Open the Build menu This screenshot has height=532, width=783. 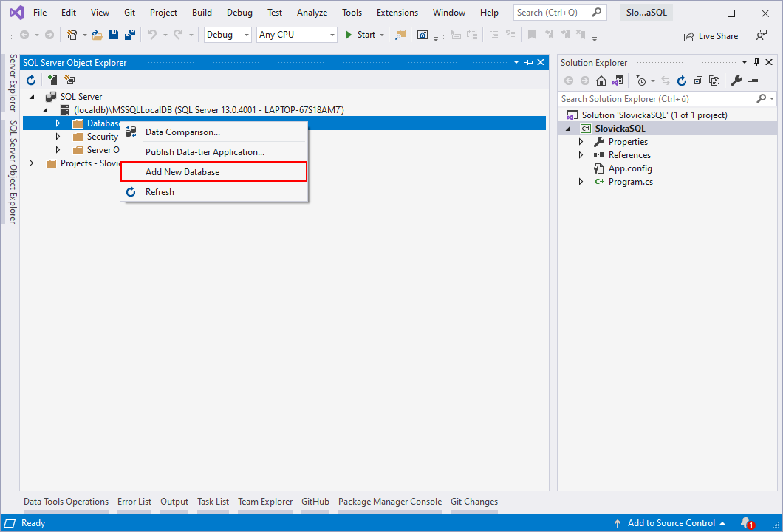[202, 13]
